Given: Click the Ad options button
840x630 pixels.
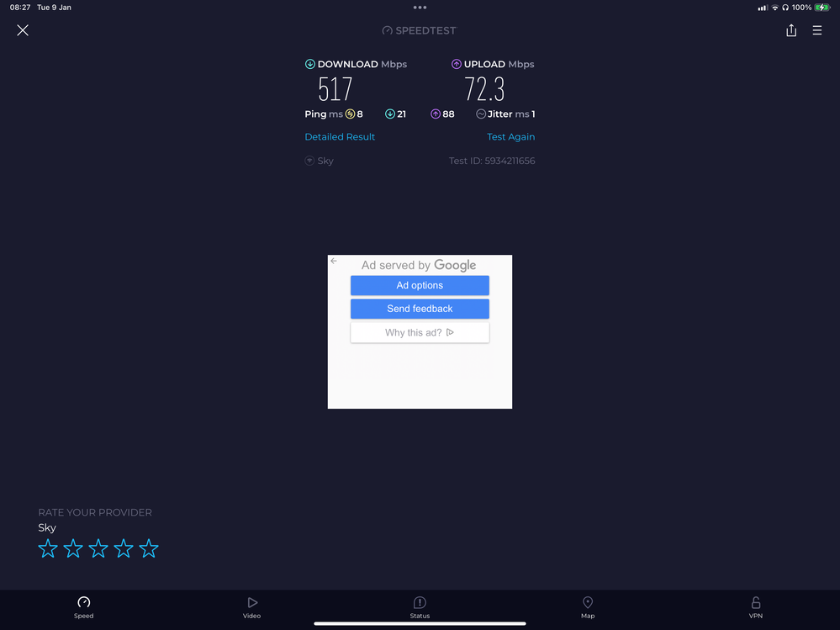Looking at the screenshot, I should coord(420,286).
